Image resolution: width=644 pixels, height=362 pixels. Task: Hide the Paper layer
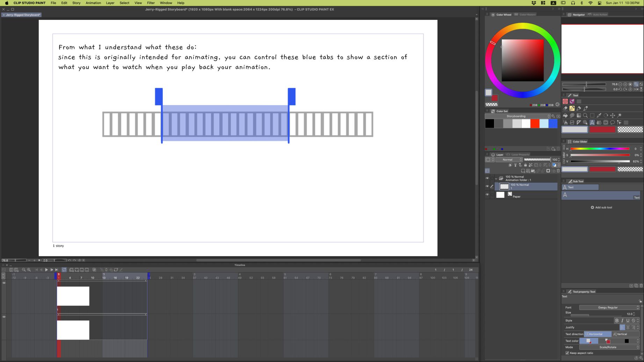pyautogui.click(x=487, y=195)
